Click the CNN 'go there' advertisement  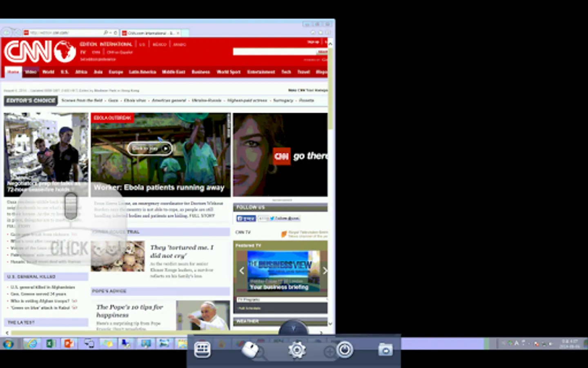click(280, 155)
